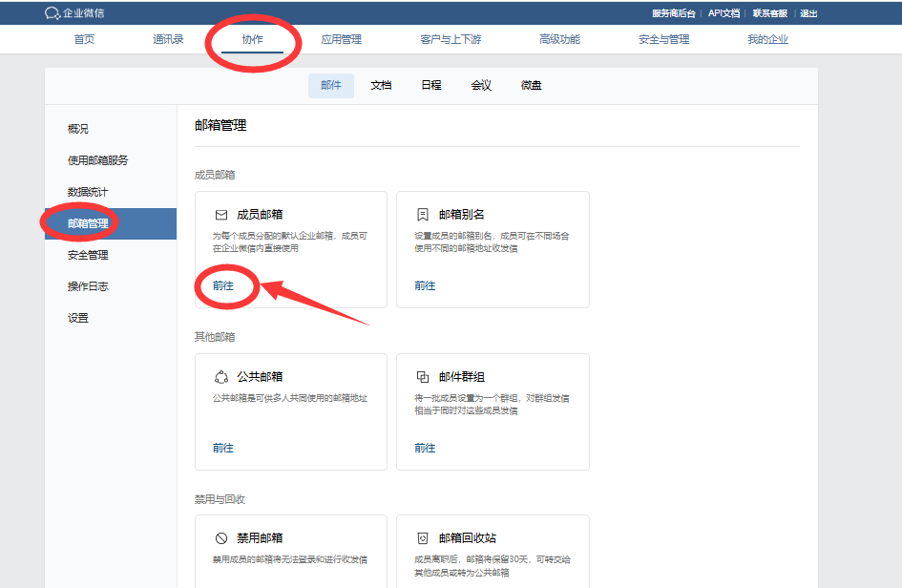Open the 日程 tab
Image resolution: width=902 pixels, height=588 pixels.
tap(431, 85)
